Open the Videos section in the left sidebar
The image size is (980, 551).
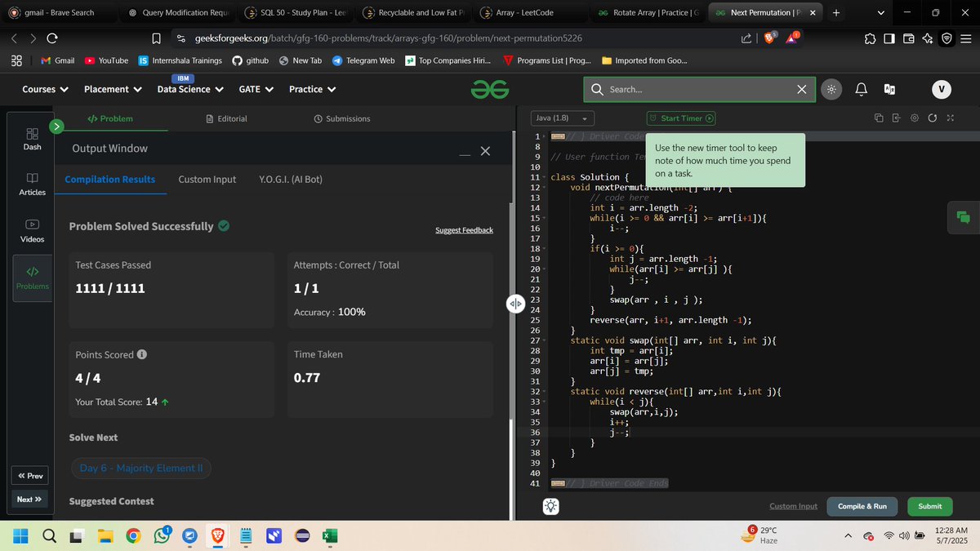click(x=32, y=231)
